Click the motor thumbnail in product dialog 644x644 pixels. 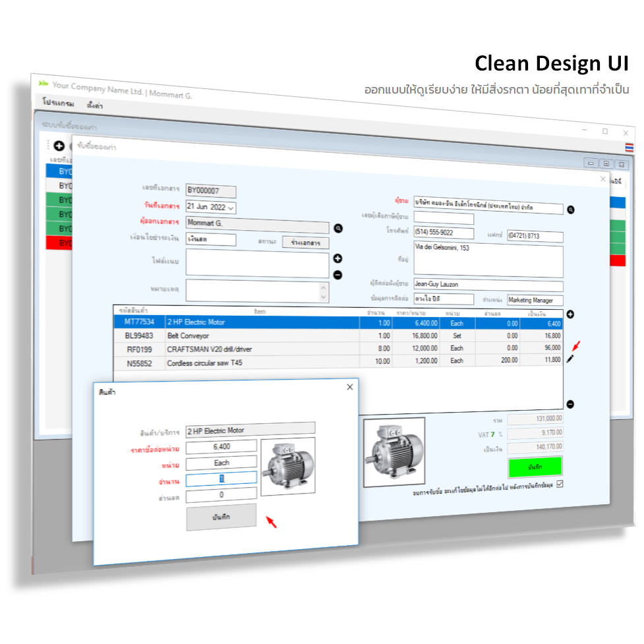tap(288, 467)
